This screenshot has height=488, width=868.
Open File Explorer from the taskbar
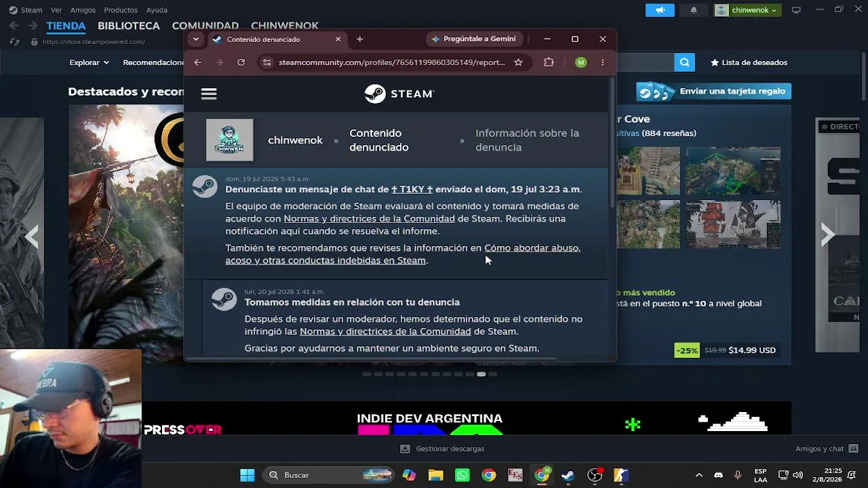435,475
